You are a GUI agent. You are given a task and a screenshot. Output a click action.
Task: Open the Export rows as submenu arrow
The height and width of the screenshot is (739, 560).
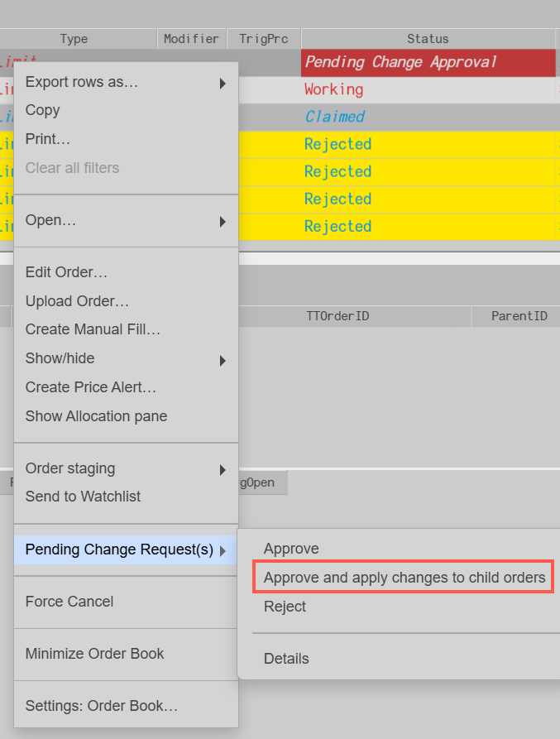(223, 83)
